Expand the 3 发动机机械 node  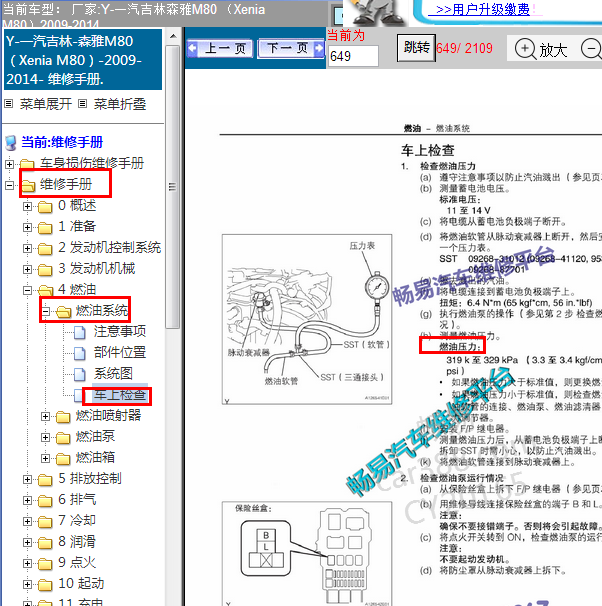pos(27,269)
